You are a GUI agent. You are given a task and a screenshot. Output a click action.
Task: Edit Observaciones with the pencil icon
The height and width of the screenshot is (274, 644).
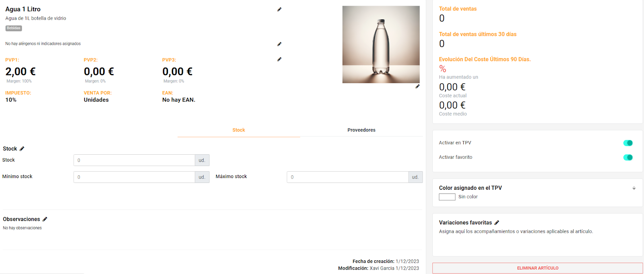[45, 219]
